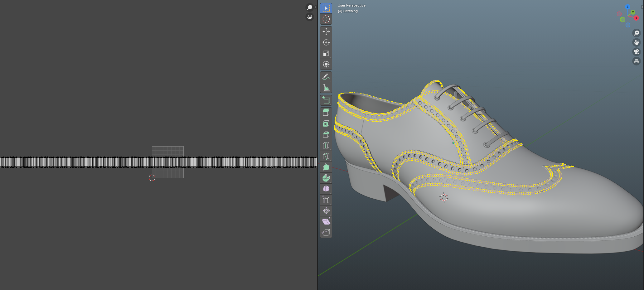Pick the Loop Cut tool
This screenshot has width=644, height=290.
[326, 145]
